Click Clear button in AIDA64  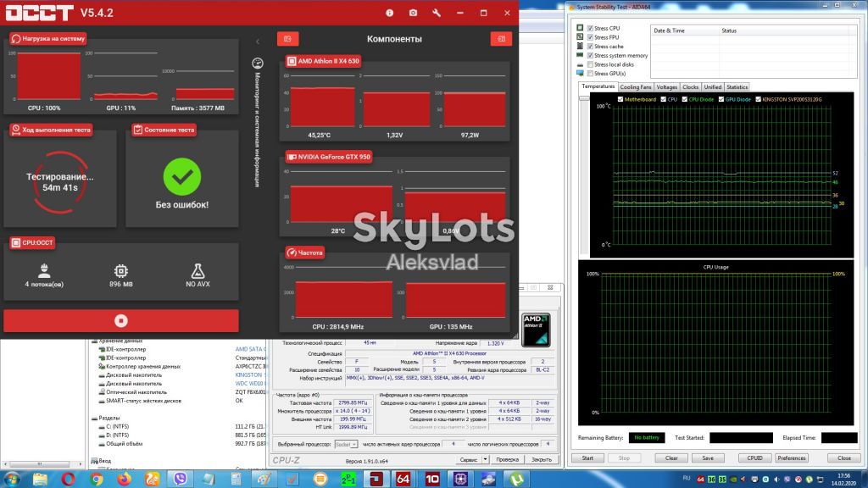[x=671, y=458]
